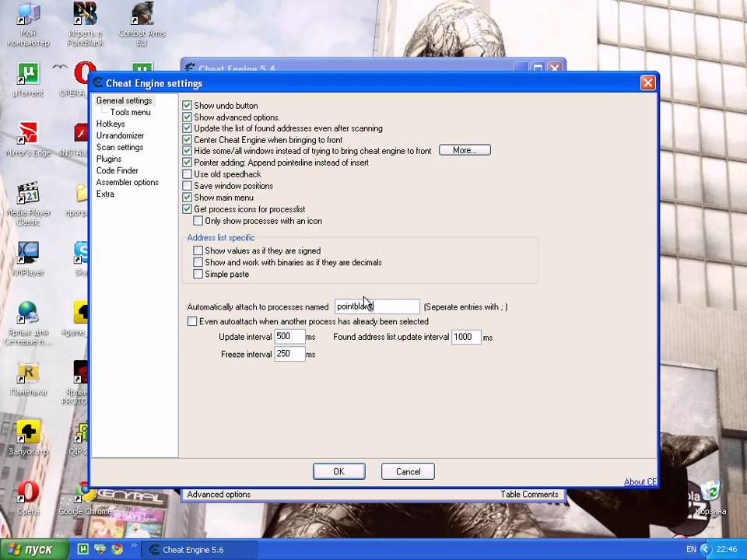The height and width of the screenshot is (560, 747).
Task: Open the Мой компьютер desktop icon
Action: (28, 24)
